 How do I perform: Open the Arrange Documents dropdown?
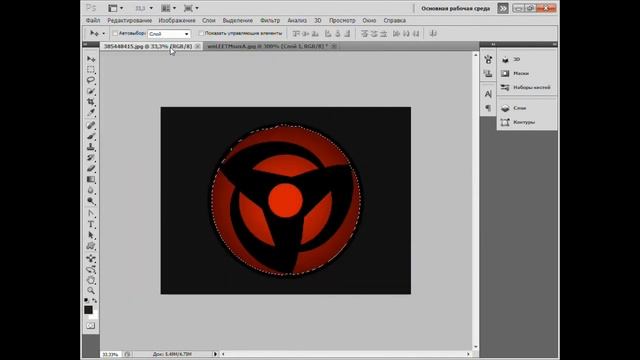coord(168,8)
